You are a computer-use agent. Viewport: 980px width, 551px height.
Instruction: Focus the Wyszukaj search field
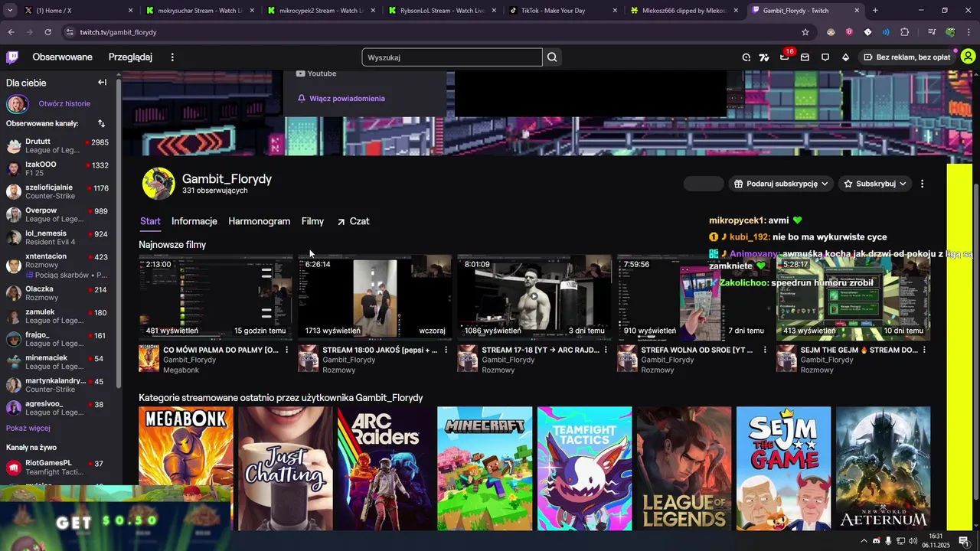click(452, 57)
